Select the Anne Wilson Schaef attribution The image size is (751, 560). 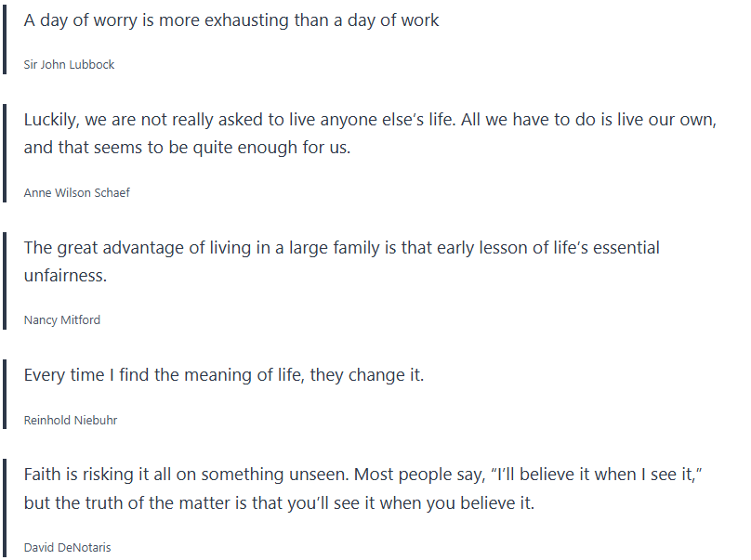click(77, 193)
